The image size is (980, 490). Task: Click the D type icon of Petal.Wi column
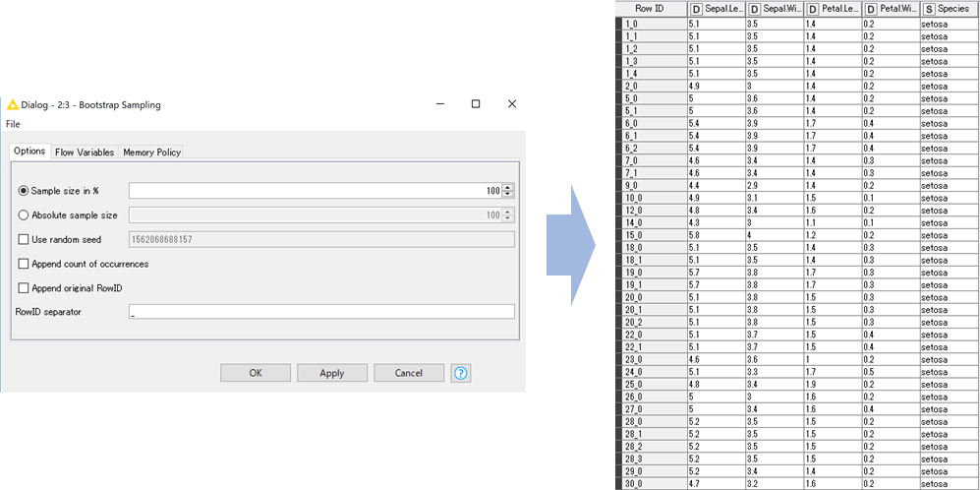coord(871,10)
